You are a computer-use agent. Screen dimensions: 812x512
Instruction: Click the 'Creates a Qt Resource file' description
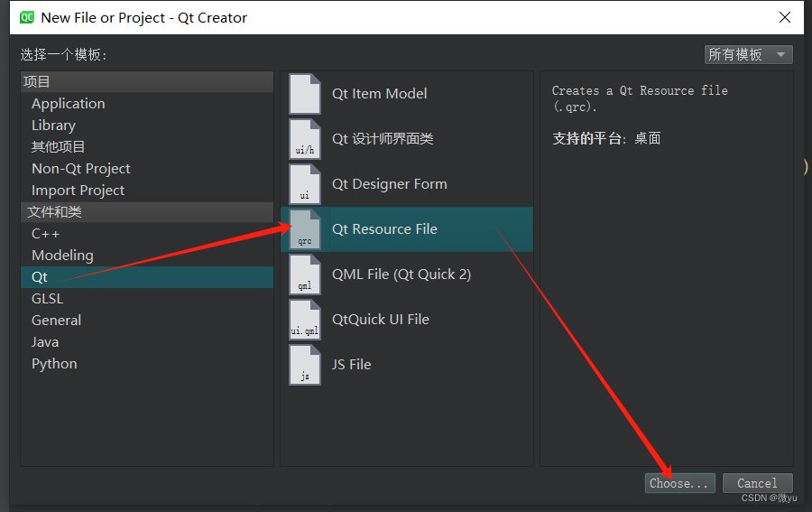tap(640, 98)
